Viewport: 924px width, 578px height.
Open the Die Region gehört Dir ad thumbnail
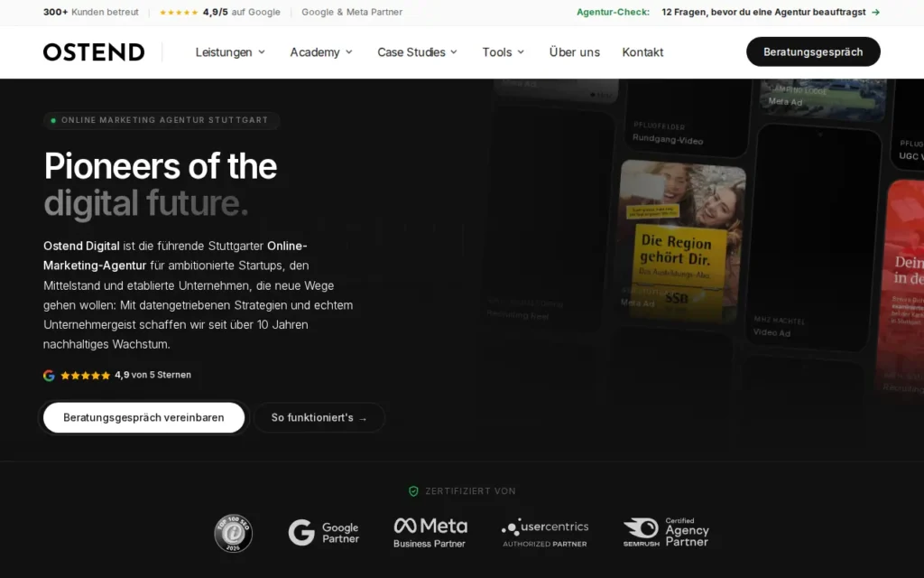[x=682, y=240]
